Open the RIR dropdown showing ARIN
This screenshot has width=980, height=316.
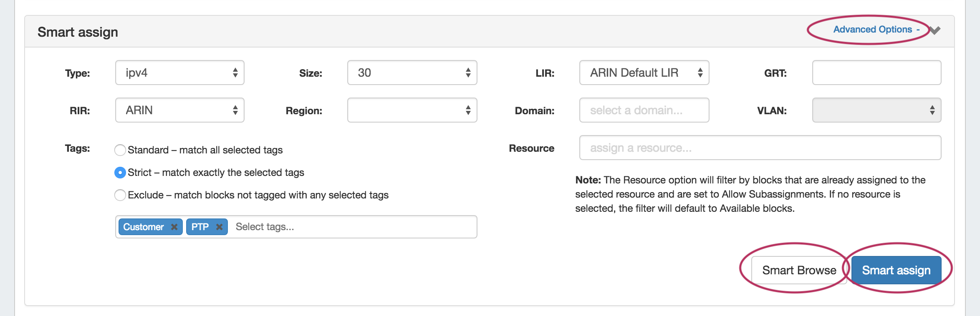[179, 110]
